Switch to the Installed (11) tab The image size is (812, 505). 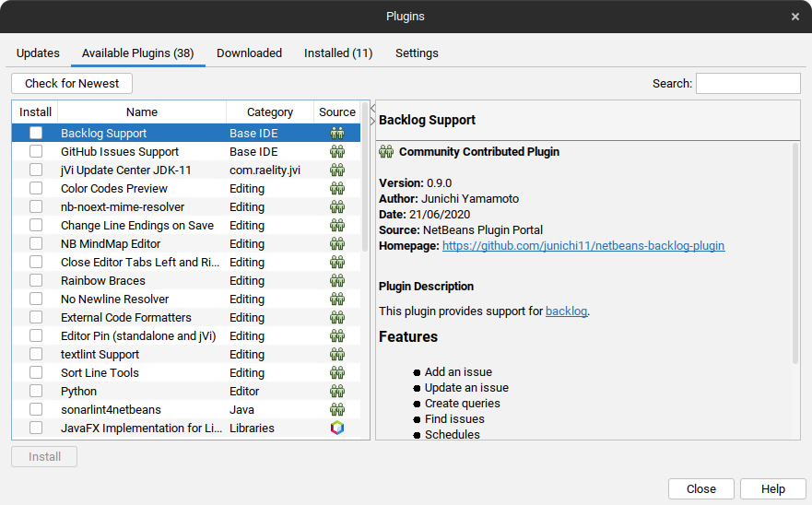(338, 53)
